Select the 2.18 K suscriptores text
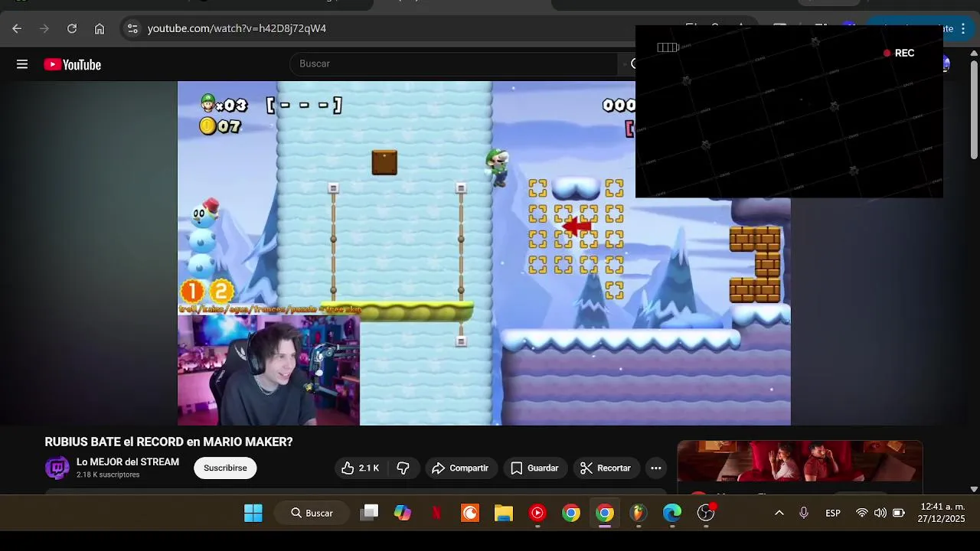 point(108,474)
